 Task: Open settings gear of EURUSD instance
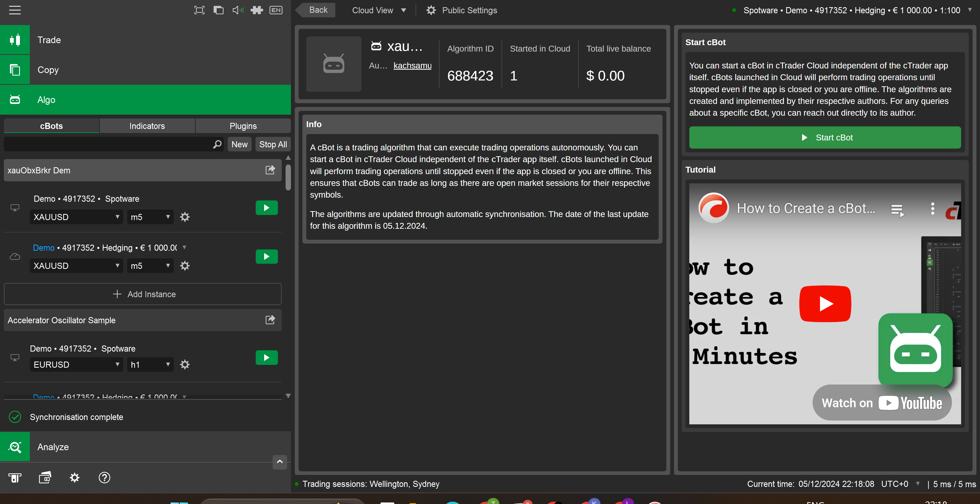(x=185, y=365)
